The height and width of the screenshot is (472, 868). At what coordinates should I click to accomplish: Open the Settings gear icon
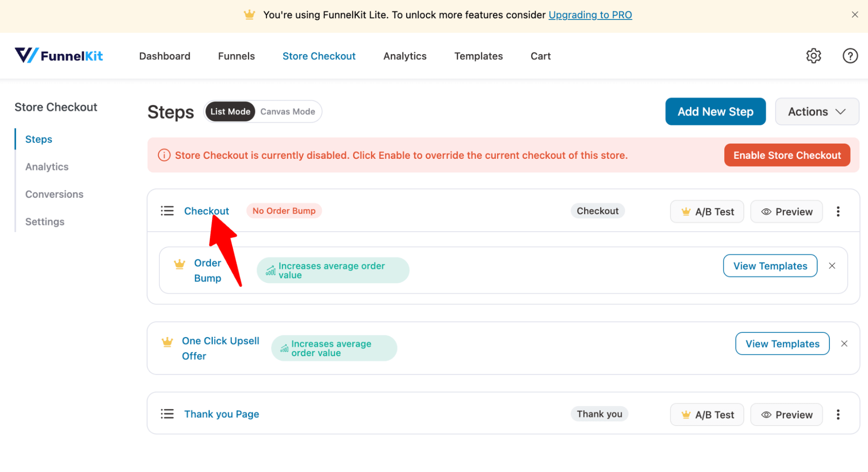(813, 56)
